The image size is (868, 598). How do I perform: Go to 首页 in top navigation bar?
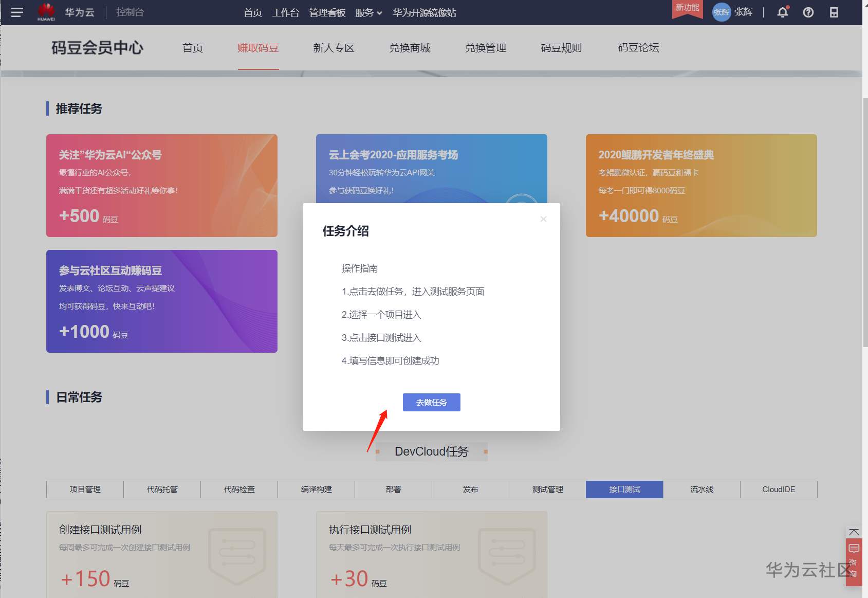(x=253, y=12)
